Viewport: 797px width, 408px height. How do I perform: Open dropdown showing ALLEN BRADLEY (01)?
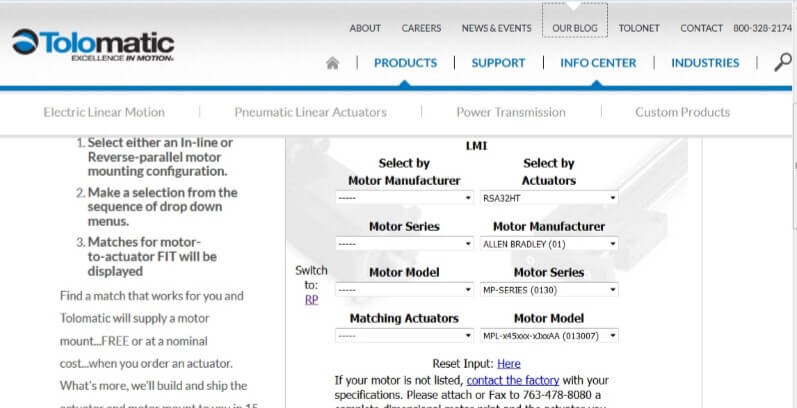549,244
